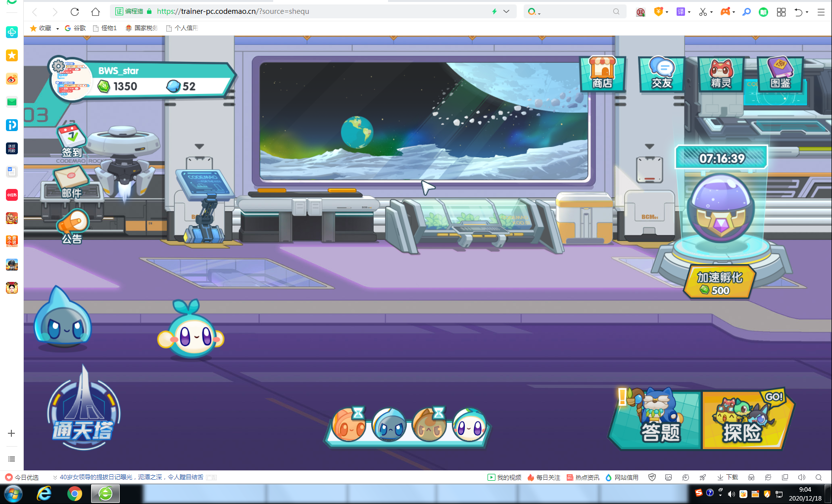The height and width of the screenshot is (504, 832).
Task: Open the 图鉴 collection book
Action: point(781,74)
